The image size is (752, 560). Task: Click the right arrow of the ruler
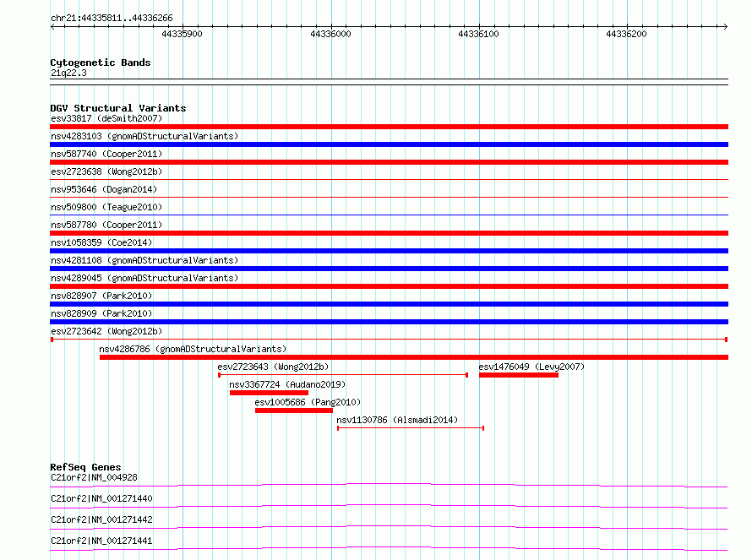(x=725, y=26)
